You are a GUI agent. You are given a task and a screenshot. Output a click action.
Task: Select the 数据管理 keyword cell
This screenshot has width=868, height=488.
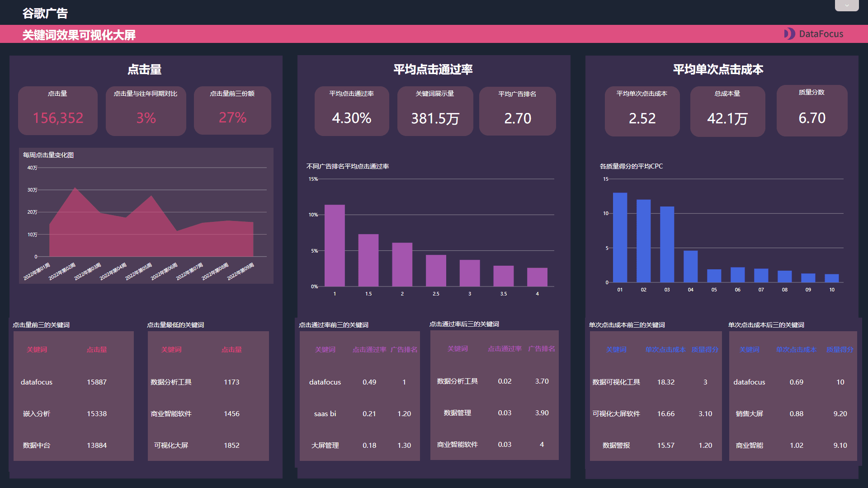click(x=458, y=413)
